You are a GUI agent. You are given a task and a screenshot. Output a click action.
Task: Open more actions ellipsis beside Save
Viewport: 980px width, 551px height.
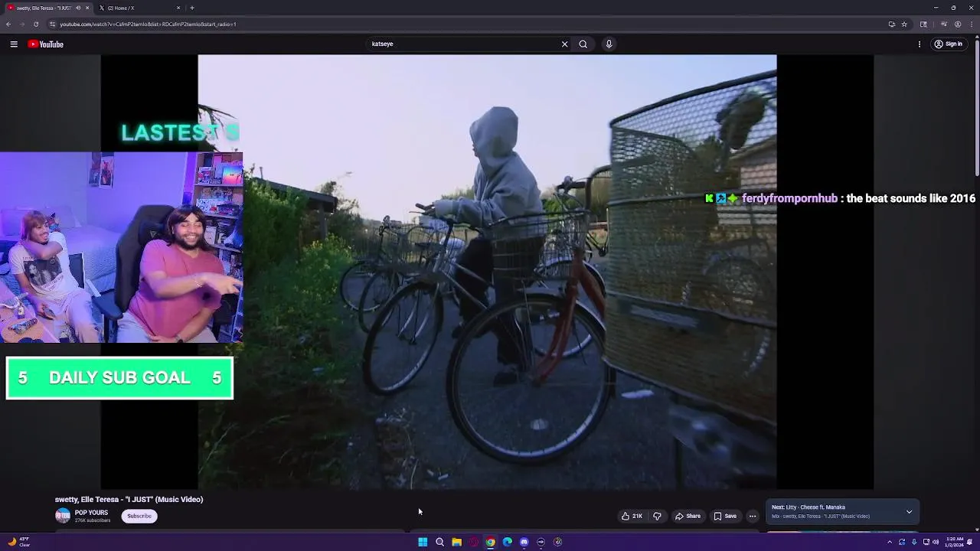click(753, 517)
